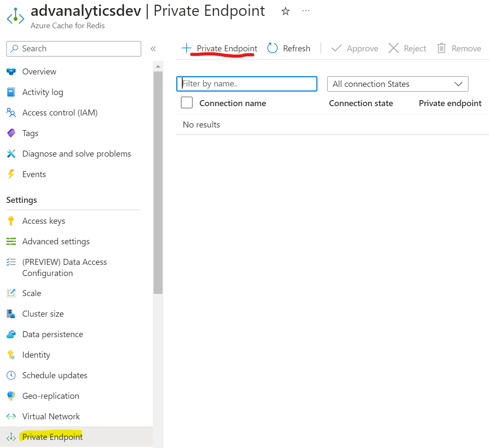Click the plus icon to add endpoint
489x448 pixels.
[x=187, y=48]
